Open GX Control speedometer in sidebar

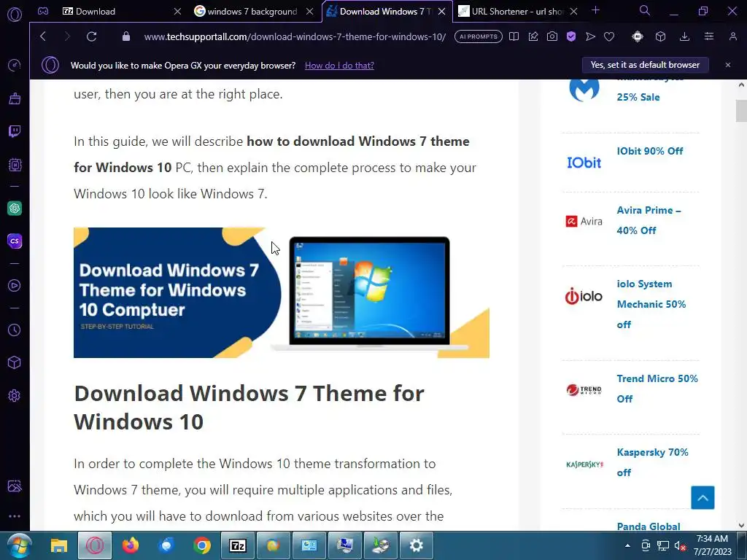tap(15, 65)
